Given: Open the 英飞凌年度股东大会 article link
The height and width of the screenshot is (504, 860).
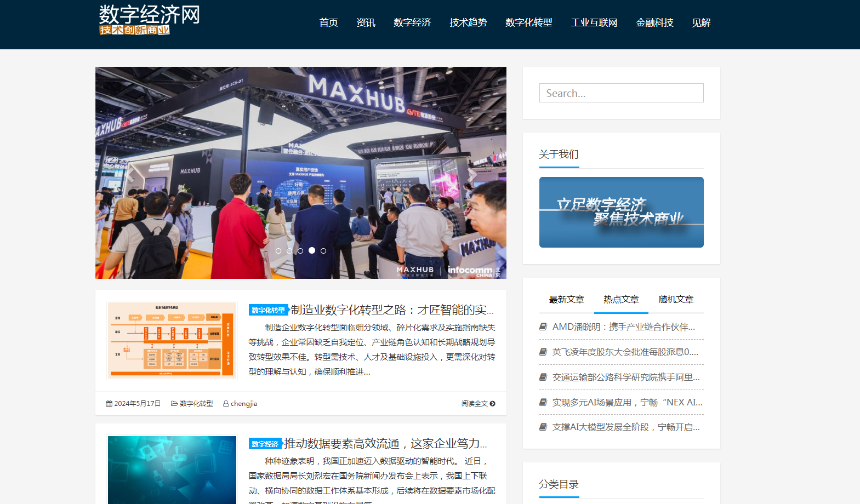Looking at the screenshot, I should pos(625,352).
